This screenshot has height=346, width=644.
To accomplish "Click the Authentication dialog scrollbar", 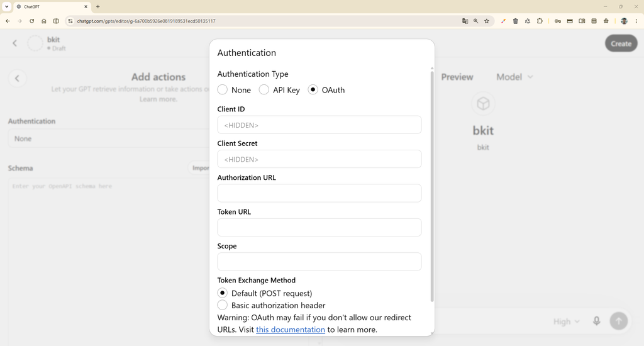I will [431, 187].
